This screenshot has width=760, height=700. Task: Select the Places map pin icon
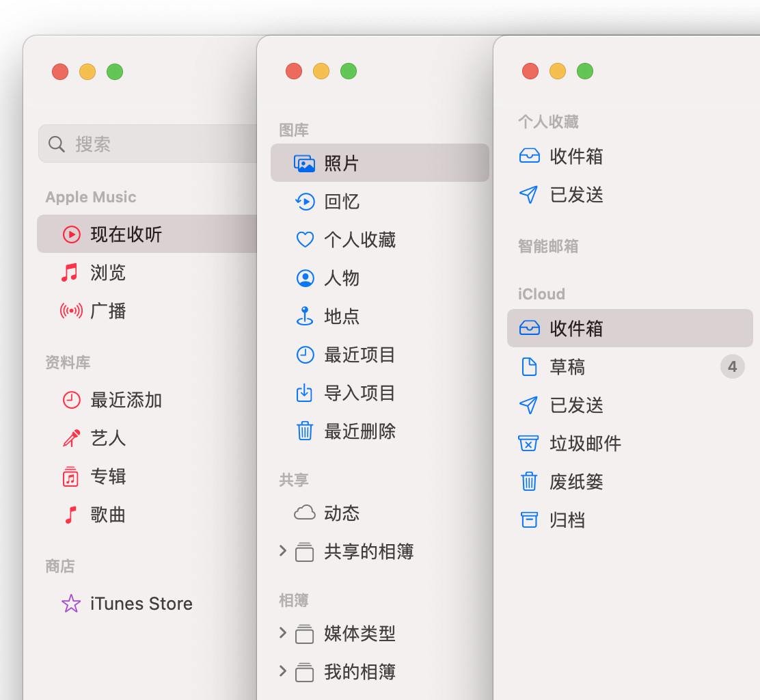[305, 317]
